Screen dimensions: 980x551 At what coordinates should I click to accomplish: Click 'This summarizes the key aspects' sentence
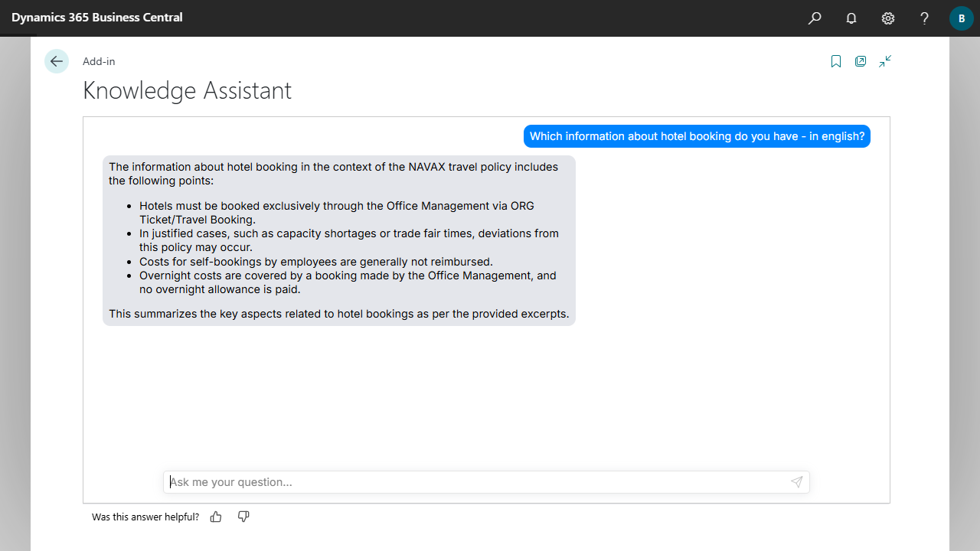(x=339, y=314)
